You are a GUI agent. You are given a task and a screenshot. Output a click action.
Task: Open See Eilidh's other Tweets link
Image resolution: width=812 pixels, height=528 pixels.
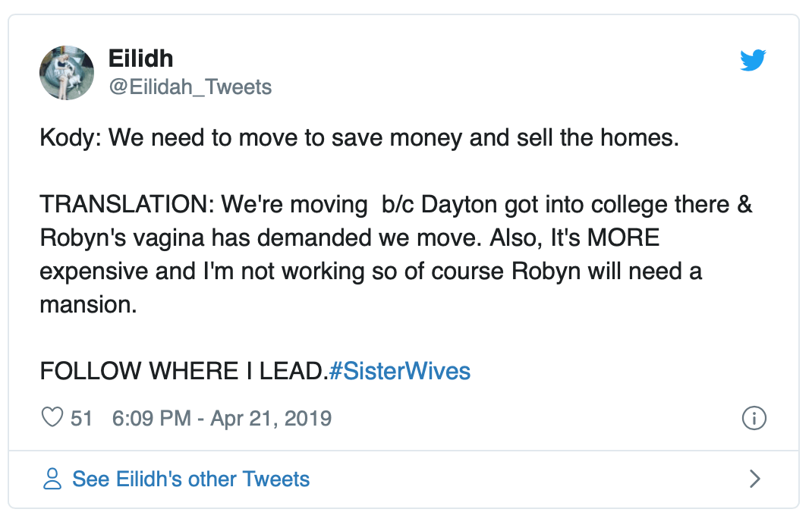190,479
